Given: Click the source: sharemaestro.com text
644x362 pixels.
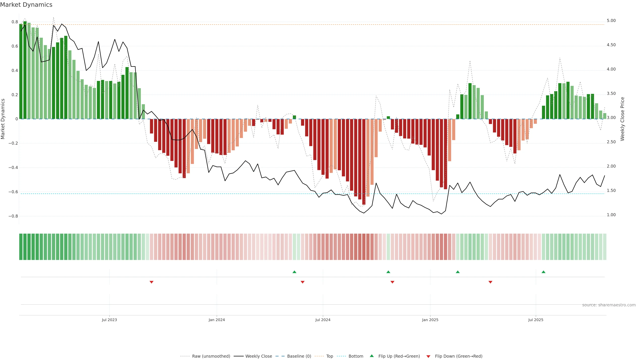Looking at the screenshot, I should point(609,305).
